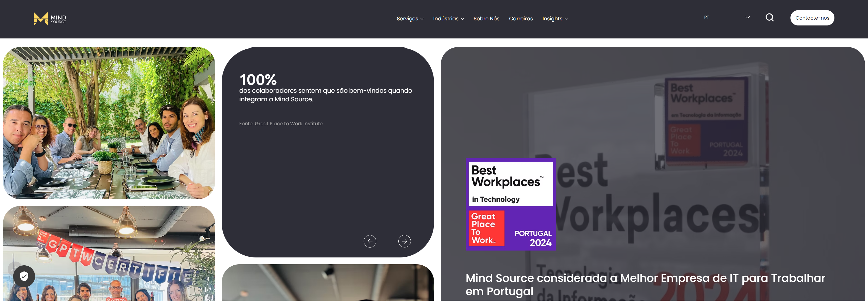Click the previous arrow in the stats carousel
The width and height of the screenshot is (868, 301).
pos(370,241)
